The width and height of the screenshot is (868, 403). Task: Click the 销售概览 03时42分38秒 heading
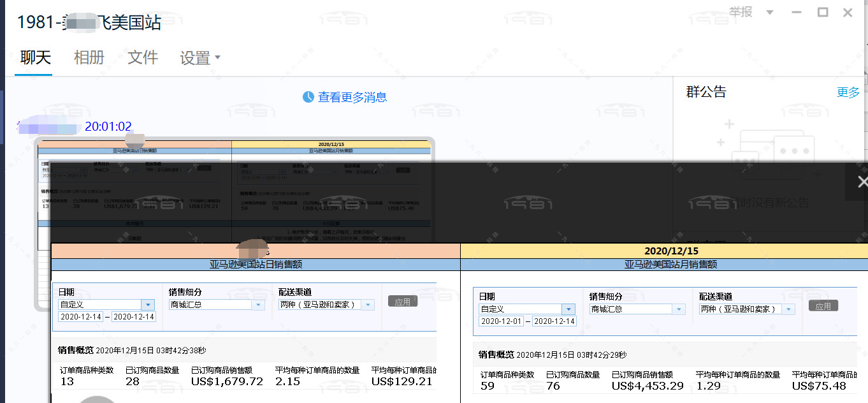pos(132,350)
